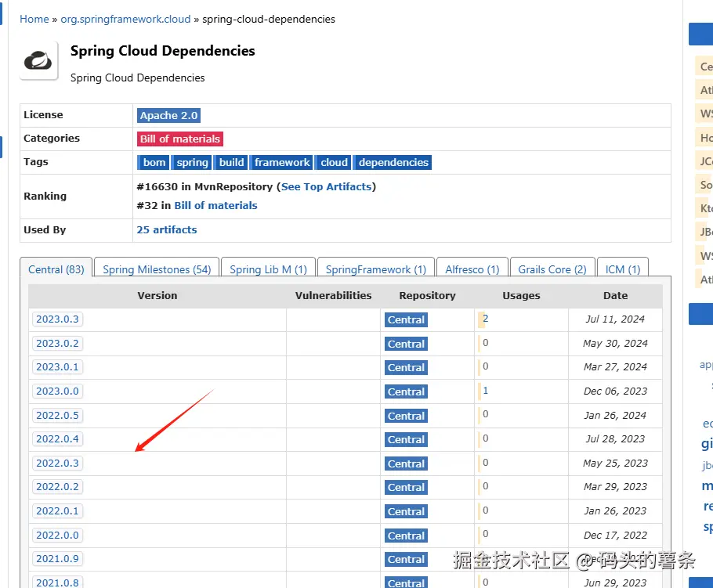Click the Jan 26, 2024 date cell

(x=615, y=416)
